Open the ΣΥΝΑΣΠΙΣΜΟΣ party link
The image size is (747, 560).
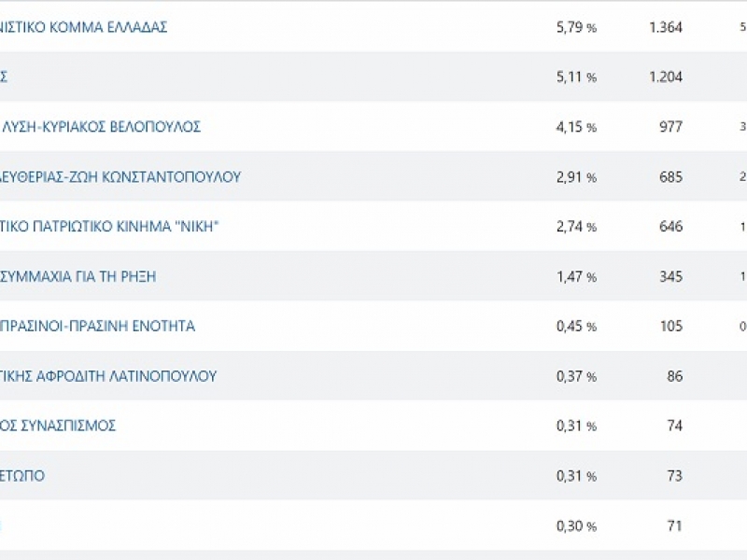click(58, 426)
